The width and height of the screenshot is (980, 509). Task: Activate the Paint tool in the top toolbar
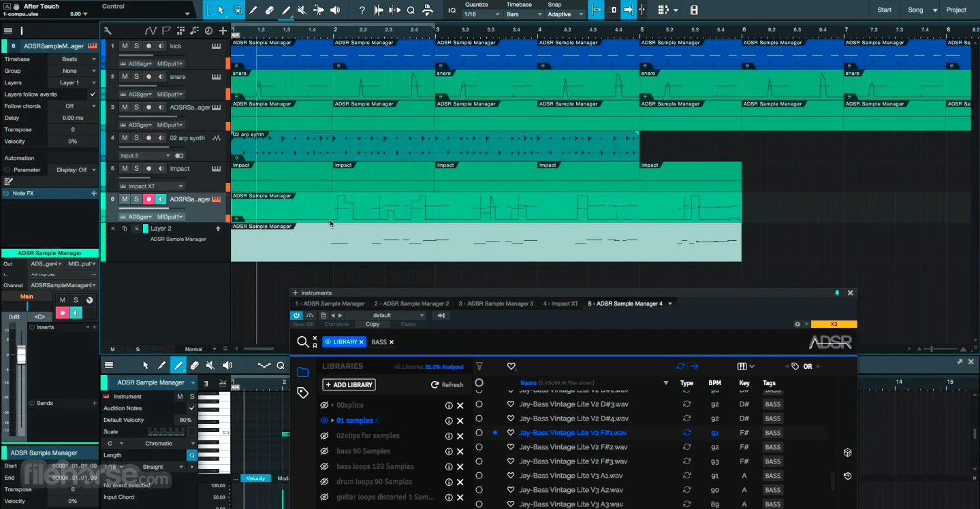(286, 10)
